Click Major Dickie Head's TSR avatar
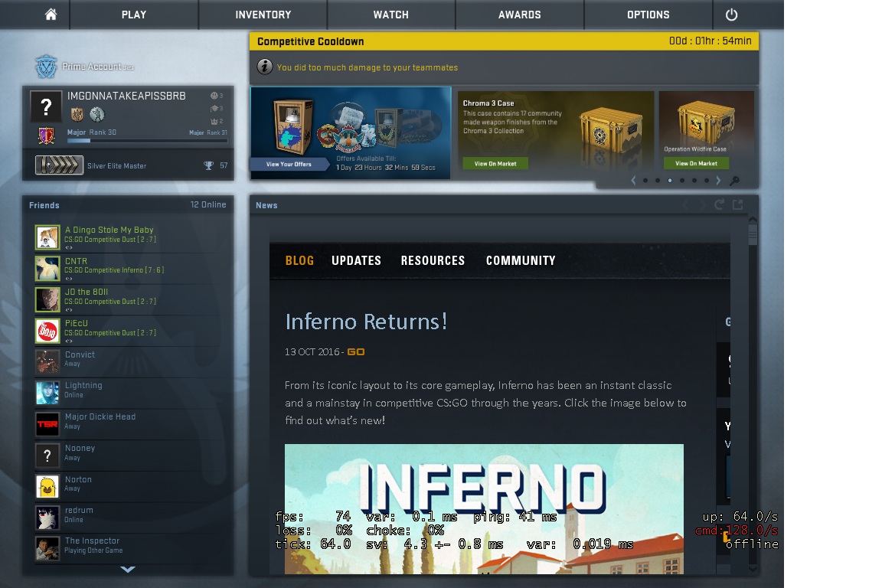 coord(47,424)
